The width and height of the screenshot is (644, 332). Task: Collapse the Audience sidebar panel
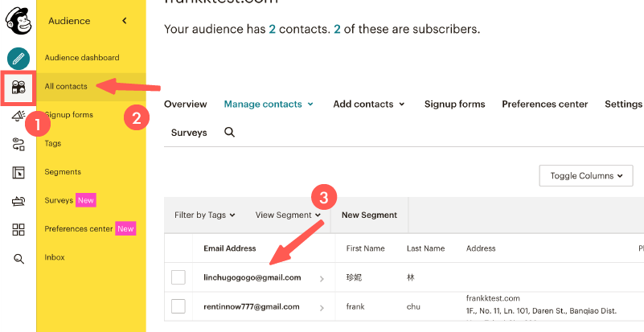point(124,21)
